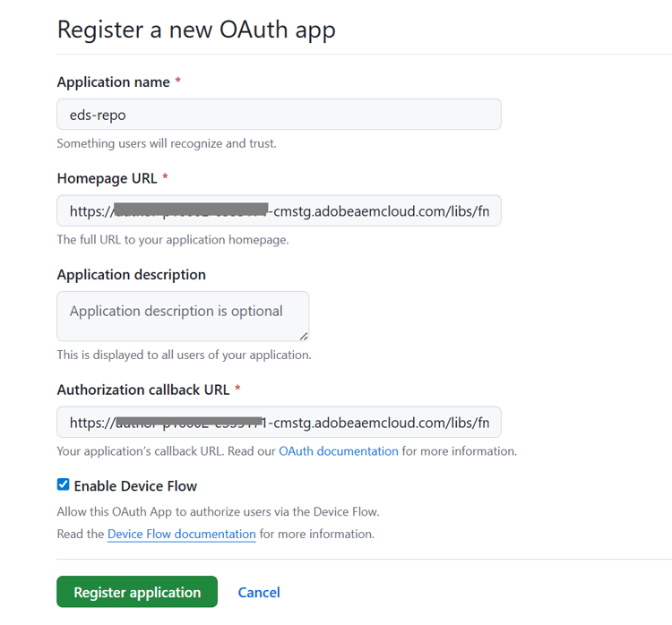Click the 'displayed to all users' hint text
The image size is (672, 625).
[184, 355]
